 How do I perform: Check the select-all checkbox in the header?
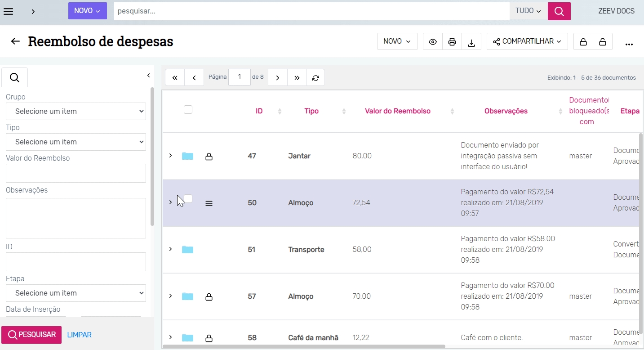point(188,110)
